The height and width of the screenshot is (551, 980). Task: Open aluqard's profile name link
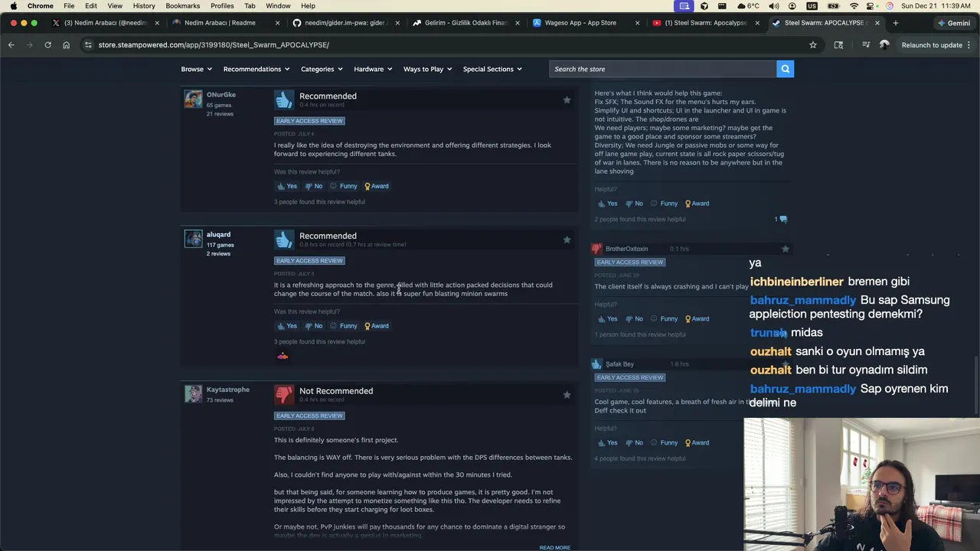coord(218,235)
